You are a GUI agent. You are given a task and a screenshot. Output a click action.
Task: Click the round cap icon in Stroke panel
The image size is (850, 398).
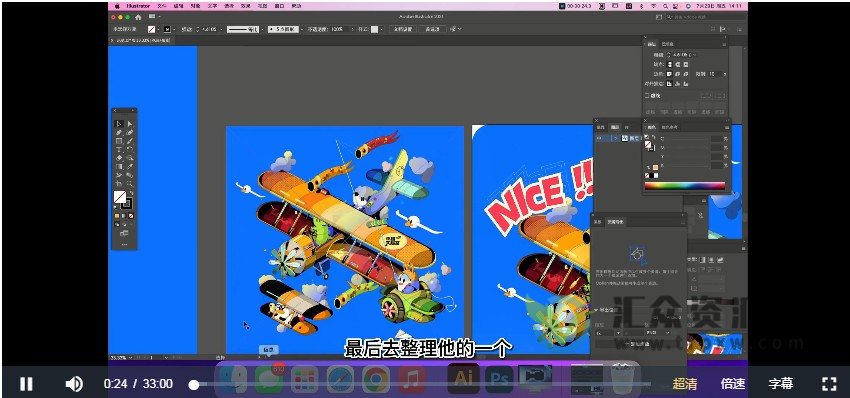pos(678,65)
